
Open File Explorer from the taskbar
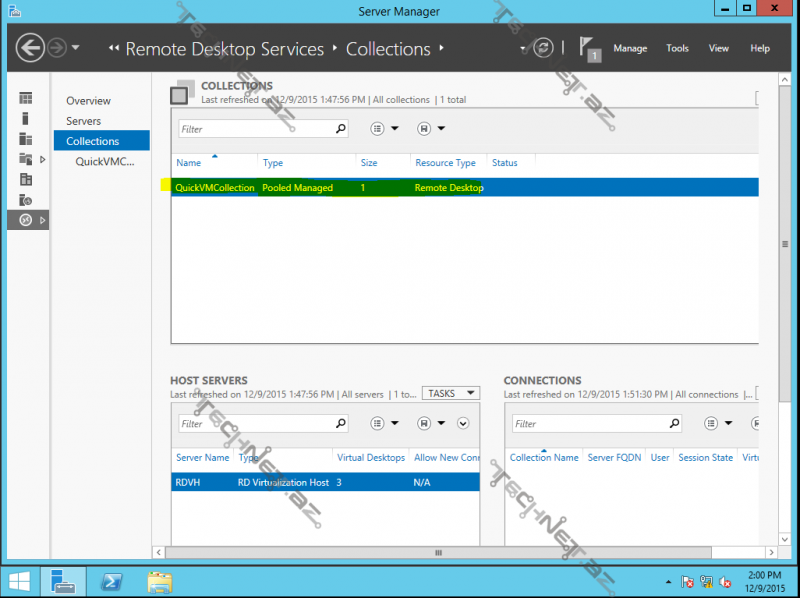click(159, 580)
